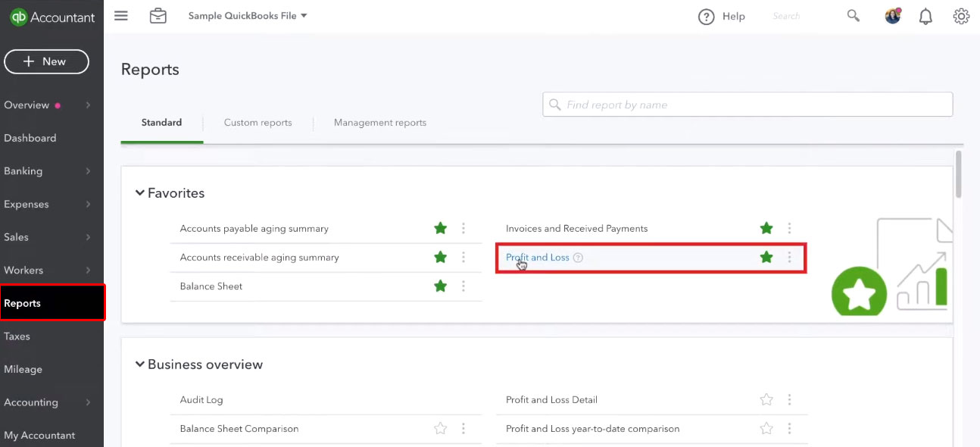This screenshot has width=980, height=447.
Task: Open the Accounts receivable aging summary report
Action: coord(260,258)
